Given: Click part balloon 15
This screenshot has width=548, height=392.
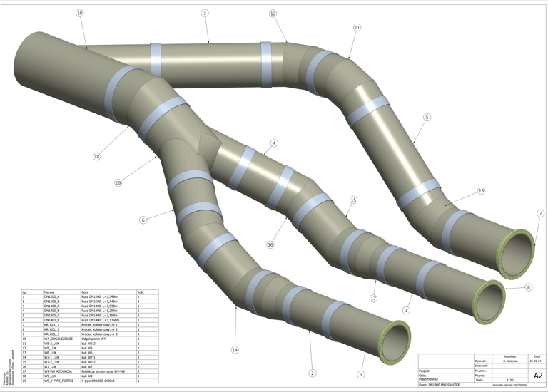Looking at the screenshot, I should [x=353, y=200].
